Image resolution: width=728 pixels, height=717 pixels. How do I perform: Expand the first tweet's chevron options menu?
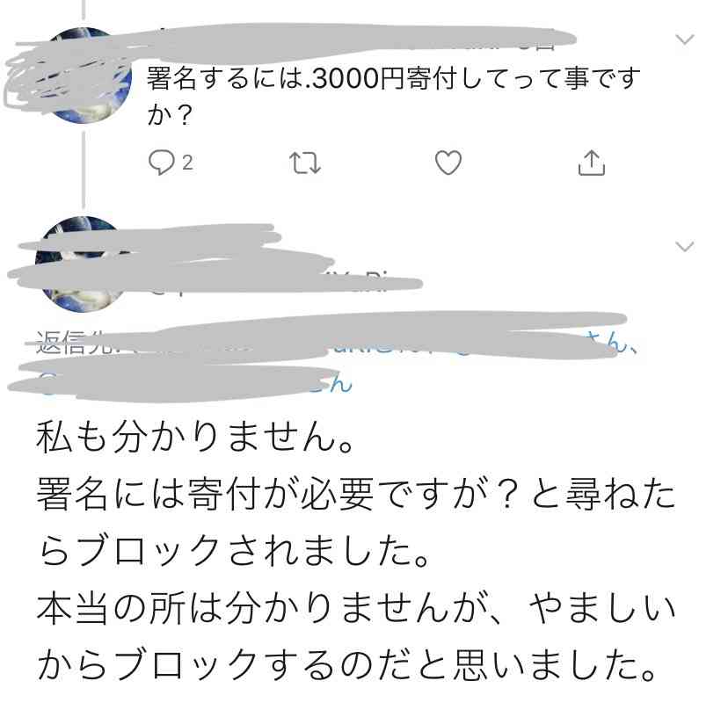(685, 40)
